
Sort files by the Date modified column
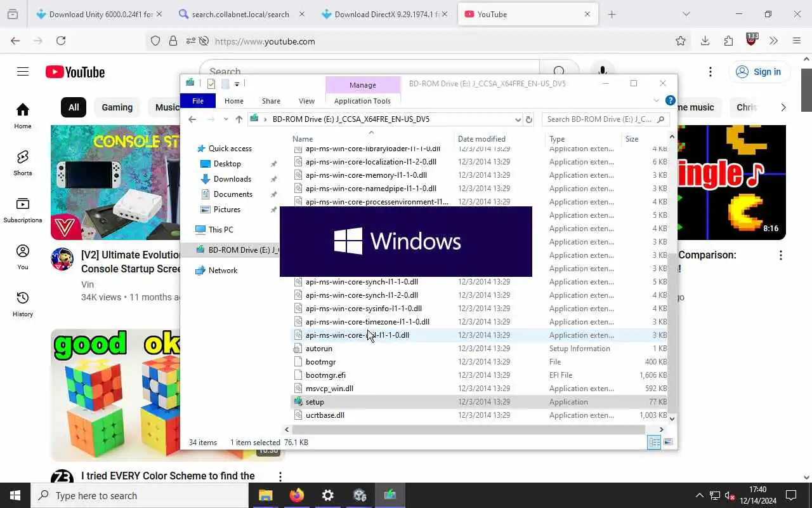pyautogui.click(x=481, y=138)
